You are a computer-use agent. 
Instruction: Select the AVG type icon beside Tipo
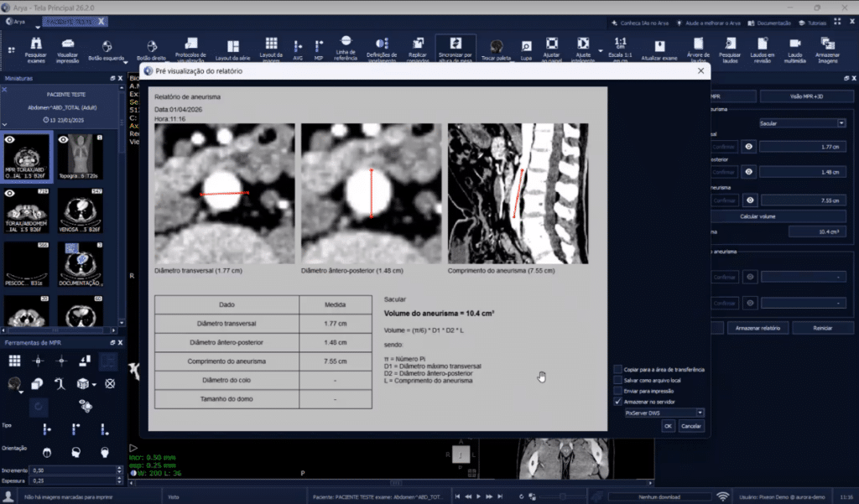point(47,429)
